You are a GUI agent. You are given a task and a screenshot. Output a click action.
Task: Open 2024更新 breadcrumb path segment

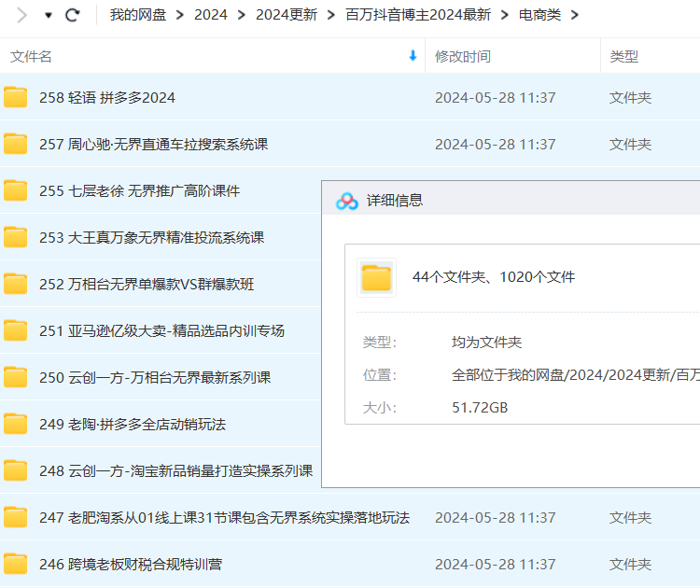pyautogui.click(x=287, y=15)
